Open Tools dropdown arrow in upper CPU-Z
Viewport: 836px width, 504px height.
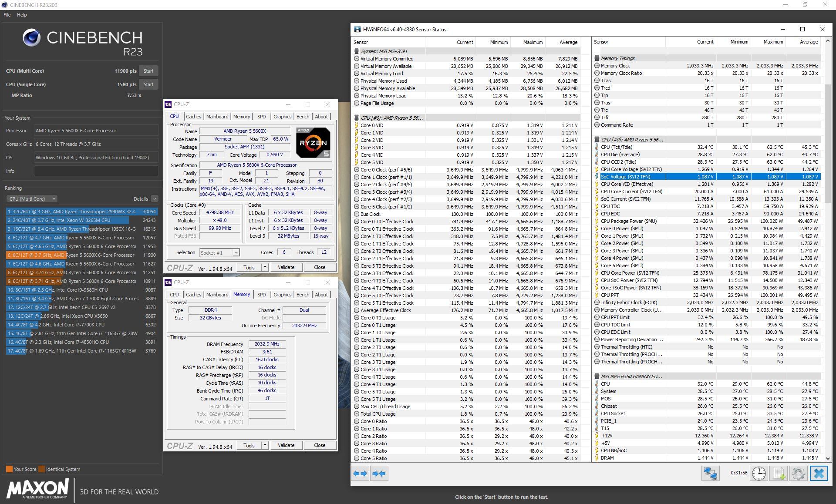click(x=265, y=267)
